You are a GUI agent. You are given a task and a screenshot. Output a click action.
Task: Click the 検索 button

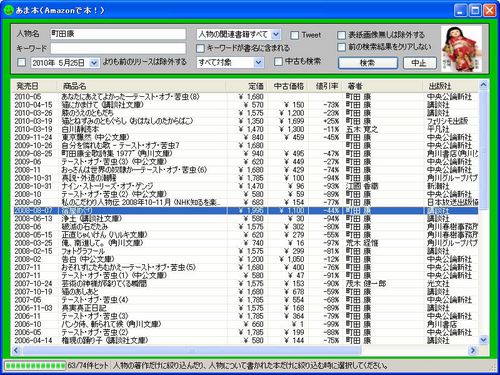(x=368, y=63)
